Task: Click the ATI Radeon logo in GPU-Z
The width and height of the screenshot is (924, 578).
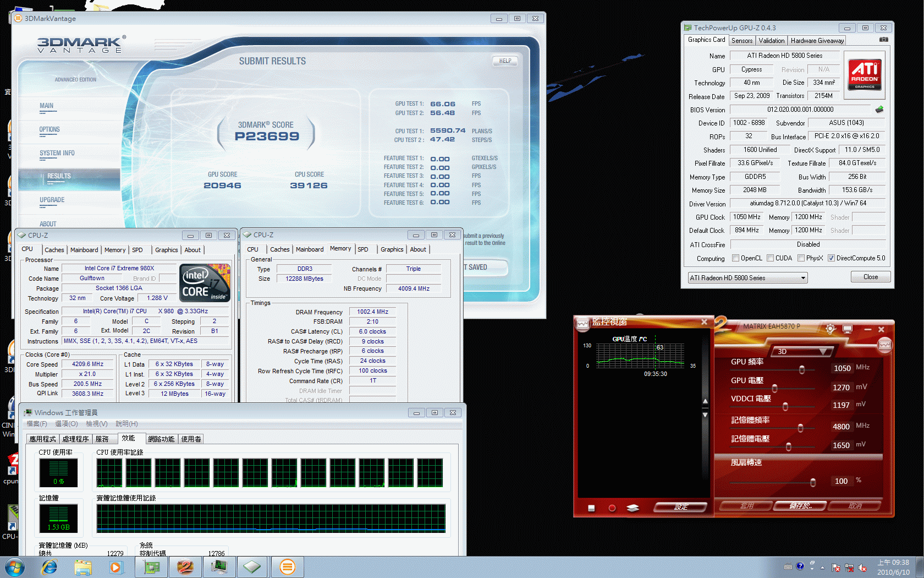Action: [x=865, y=74]
